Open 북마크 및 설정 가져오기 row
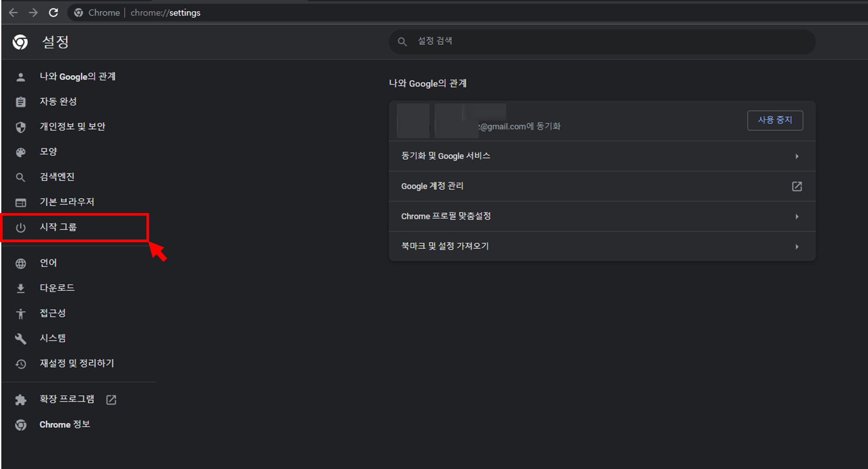 602,246
